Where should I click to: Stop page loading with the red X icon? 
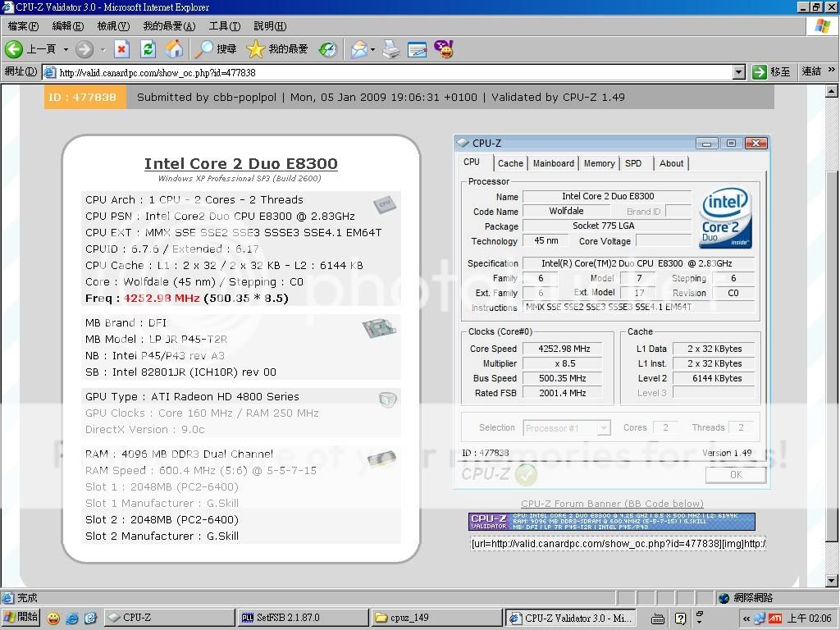122,49
